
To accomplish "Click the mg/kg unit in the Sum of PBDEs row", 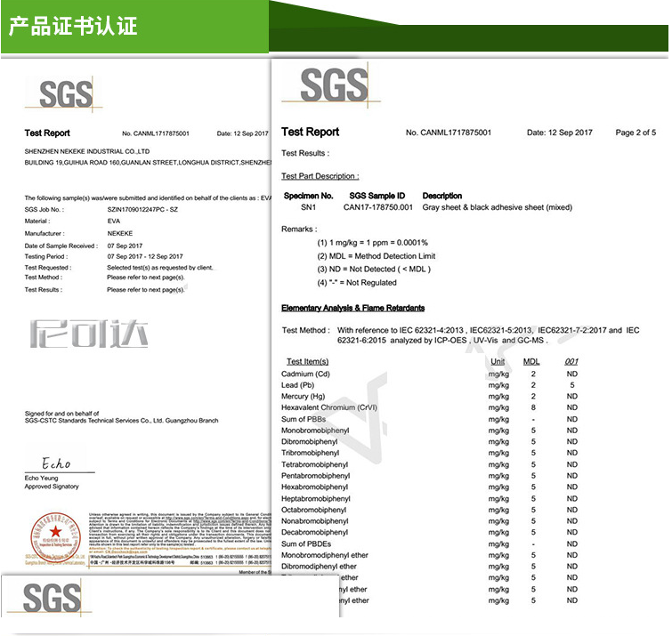I will [498, 544].
